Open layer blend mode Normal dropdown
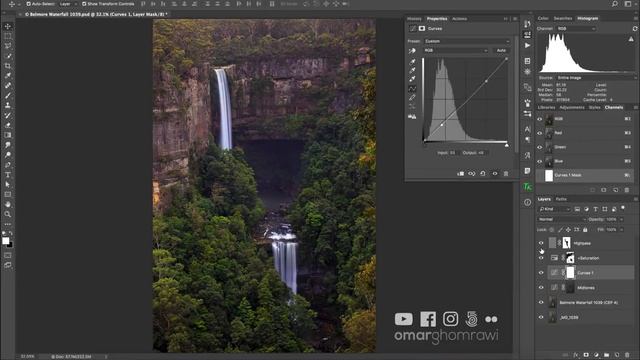640x360 pixels. coord(562,219)
